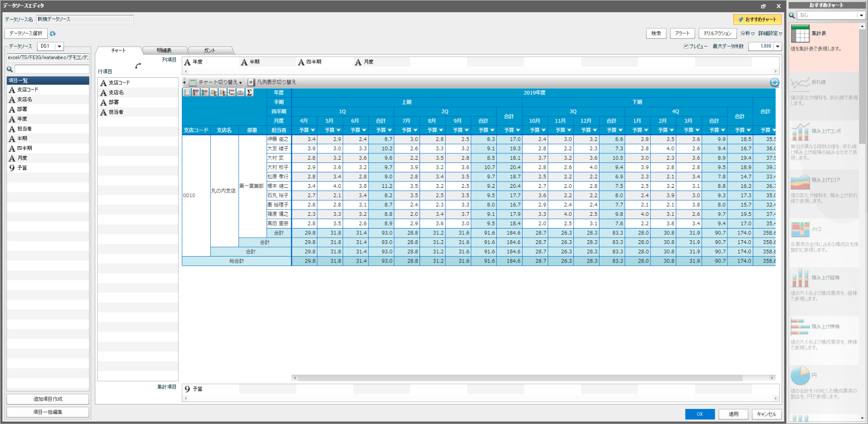Click the blue reload icon beside データソース選択
This screenshot has width=868, height=424.
point(53,33)
